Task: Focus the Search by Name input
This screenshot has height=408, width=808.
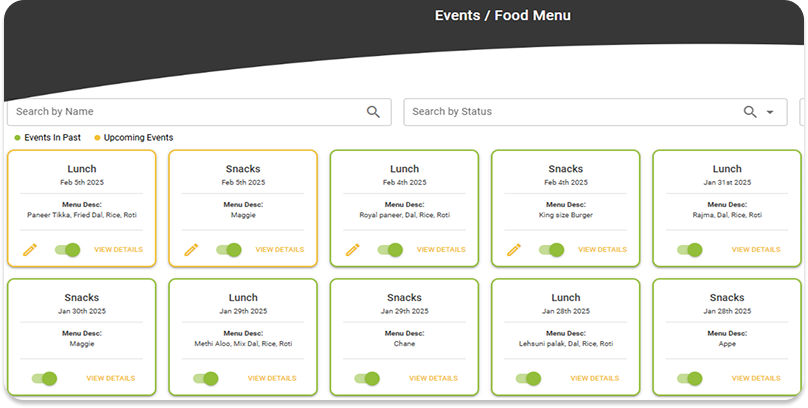Action: tap(199, 112)
